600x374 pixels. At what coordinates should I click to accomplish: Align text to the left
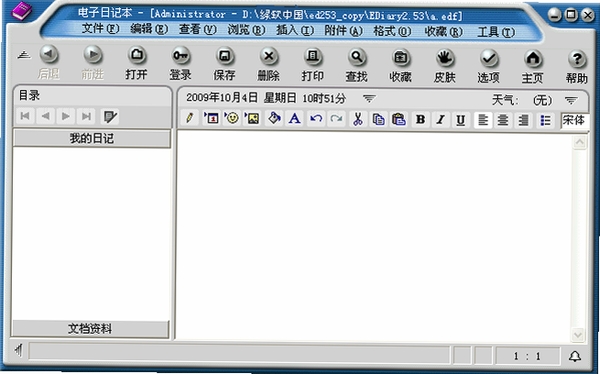[x=483, y=120]
